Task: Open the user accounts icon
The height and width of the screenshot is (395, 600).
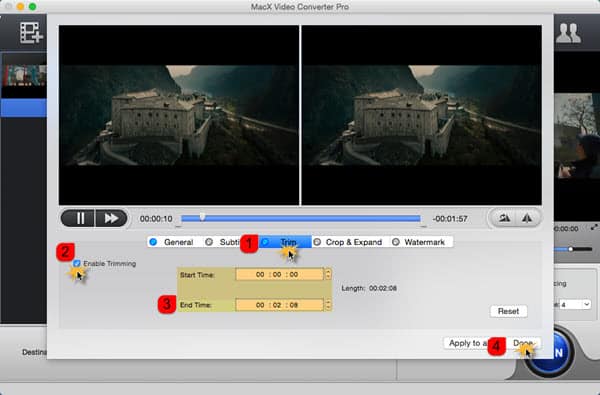Action: pos(569,33)
